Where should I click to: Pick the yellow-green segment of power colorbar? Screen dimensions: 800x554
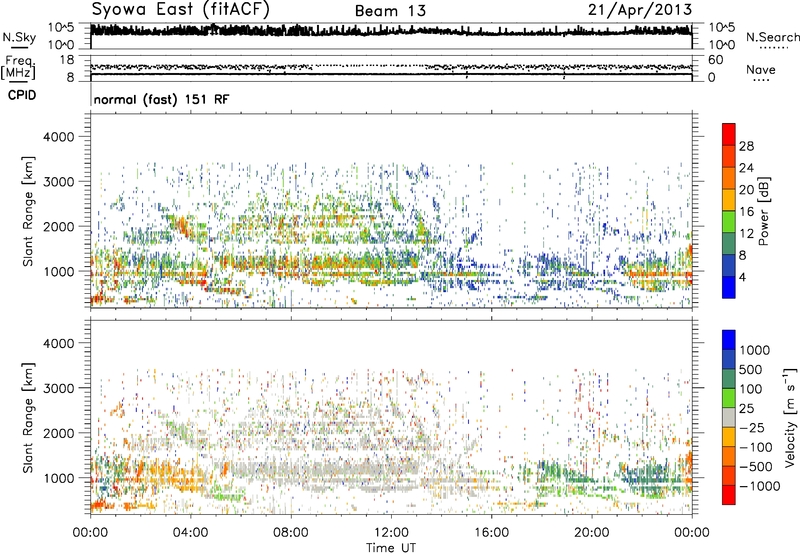(729, 222)
